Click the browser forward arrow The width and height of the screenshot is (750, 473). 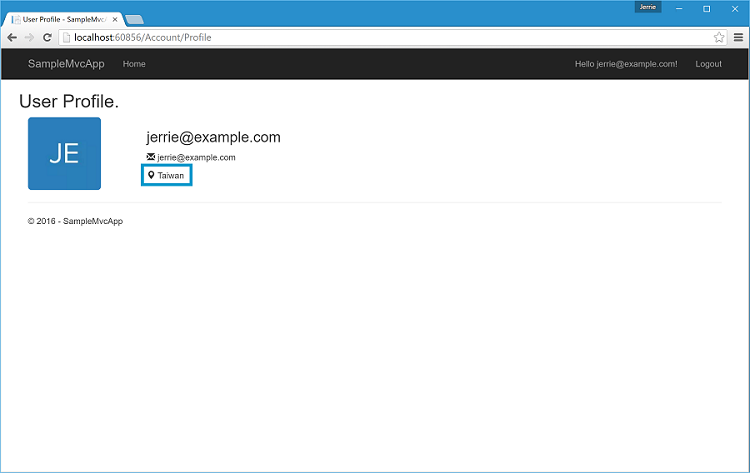[29, 37]
